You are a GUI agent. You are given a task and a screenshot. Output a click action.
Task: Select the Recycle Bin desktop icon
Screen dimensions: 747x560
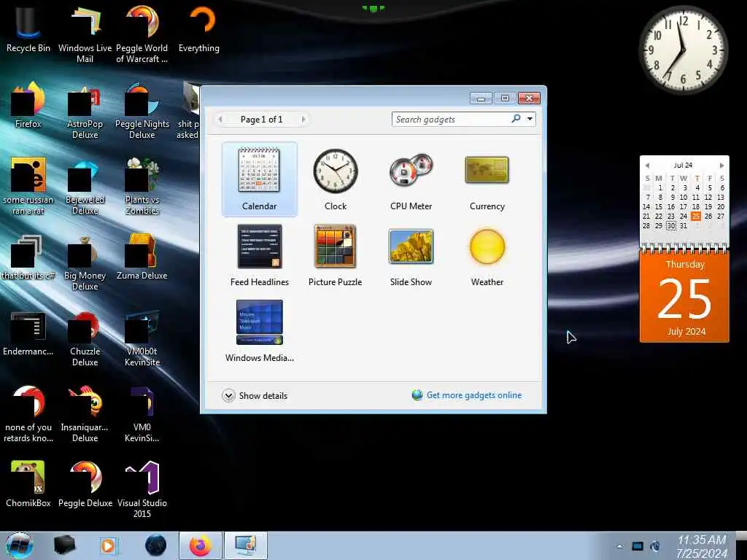click(x=28, y=29)
